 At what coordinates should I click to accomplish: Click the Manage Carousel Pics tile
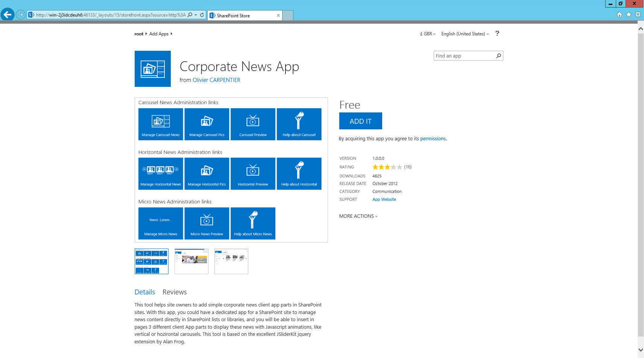207,124
